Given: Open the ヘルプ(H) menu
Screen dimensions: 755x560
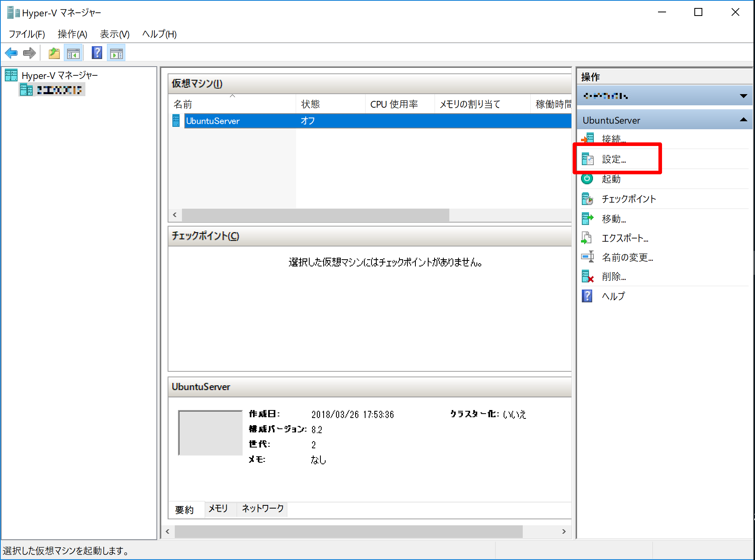Looking at the screenshot, I should (160, 34).
